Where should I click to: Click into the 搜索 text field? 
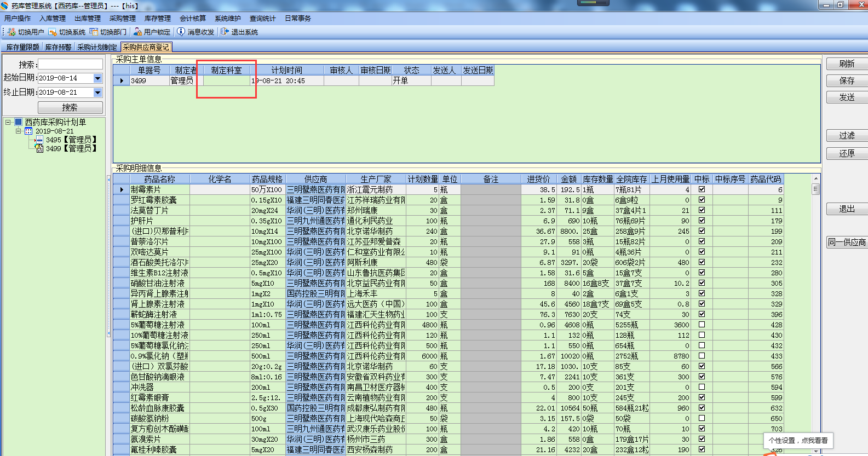[70, 64]
